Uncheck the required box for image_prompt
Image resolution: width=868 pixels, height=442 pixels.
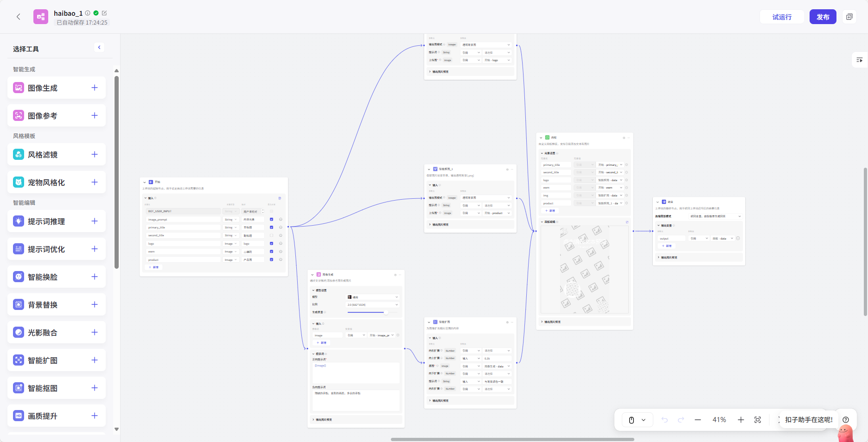pos(272,220)
